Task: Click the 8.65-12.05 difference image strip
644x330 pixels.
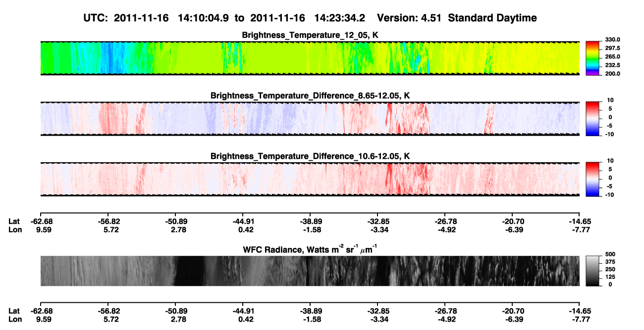Action: click(310, 119)
